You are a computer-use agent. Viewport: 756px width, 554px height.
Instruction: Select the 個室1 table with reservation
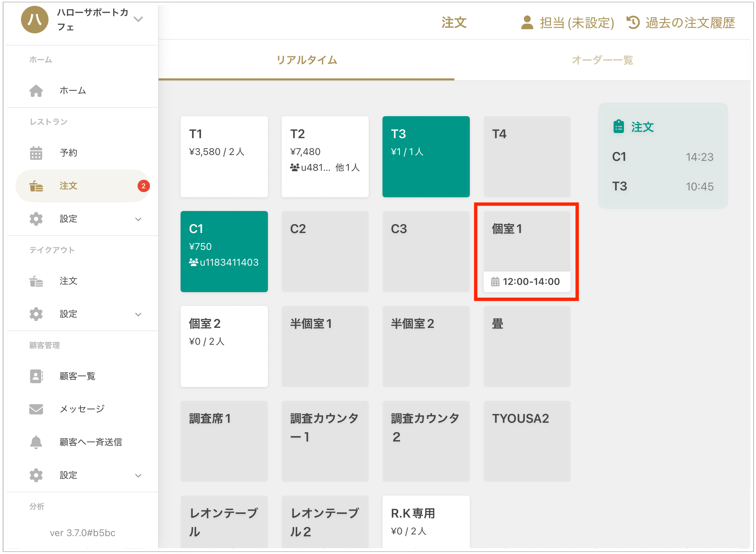pos(527,252)
